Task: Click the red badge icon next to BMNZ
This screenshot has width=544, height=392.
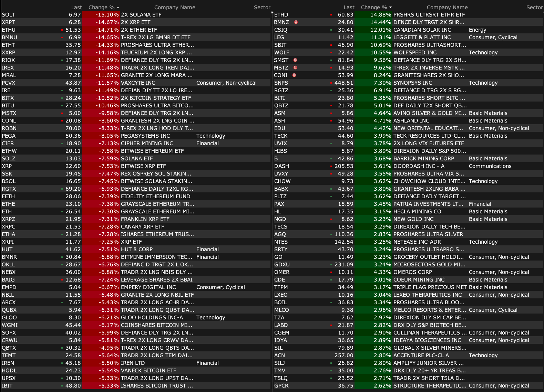Action: [296, 22]
